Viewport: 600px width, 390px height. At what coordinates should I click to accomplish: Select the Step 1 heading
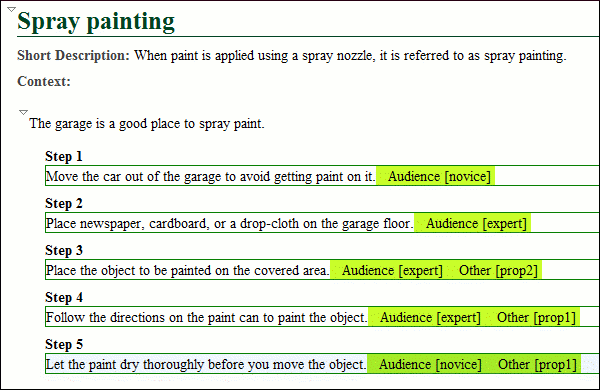click(x=64, y=156)
